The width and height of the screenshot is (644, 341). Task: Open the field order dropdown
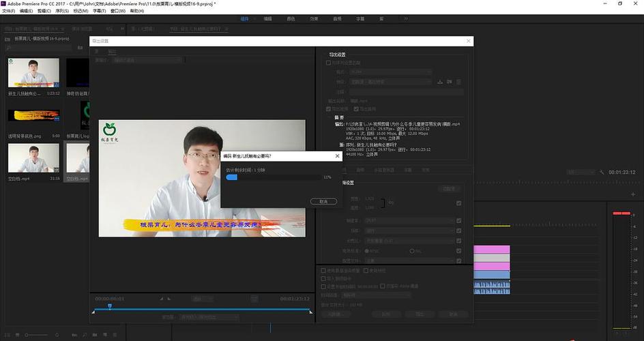(410, 231)
